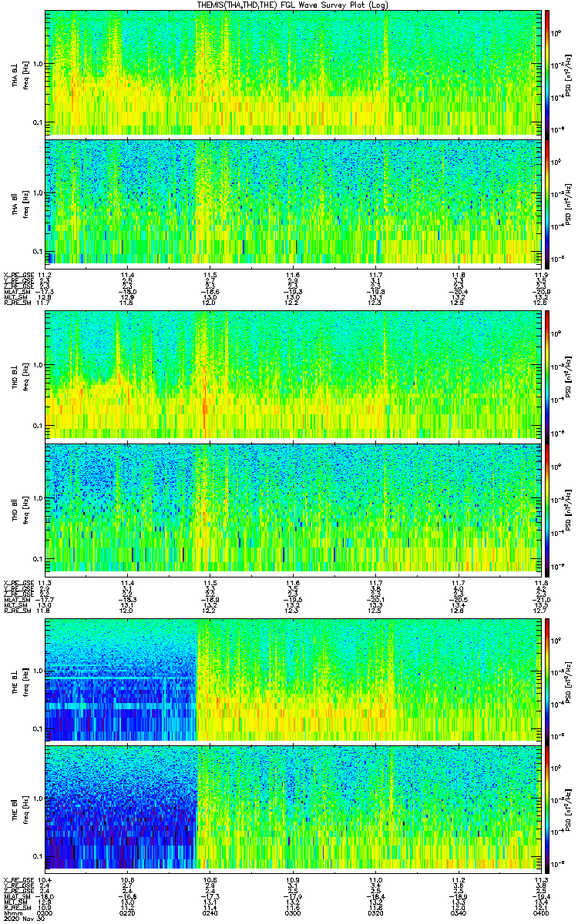Click the plot title 'THEMIS(THA,THD,THE) FGL Wave Survey Plot (Log)'
This screenshot has height=924, width=578.
tap(291, 5)
